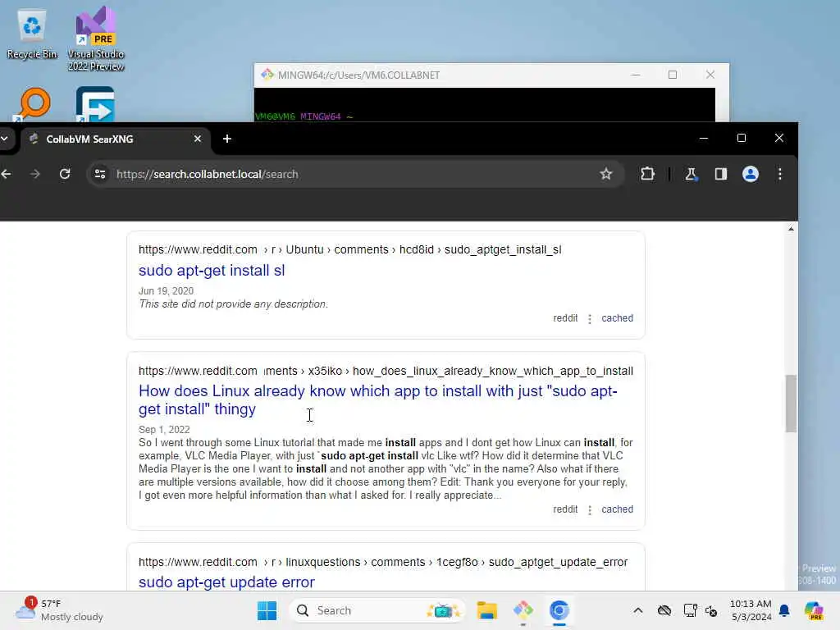Open the Windows Start button

click(267, 610)
